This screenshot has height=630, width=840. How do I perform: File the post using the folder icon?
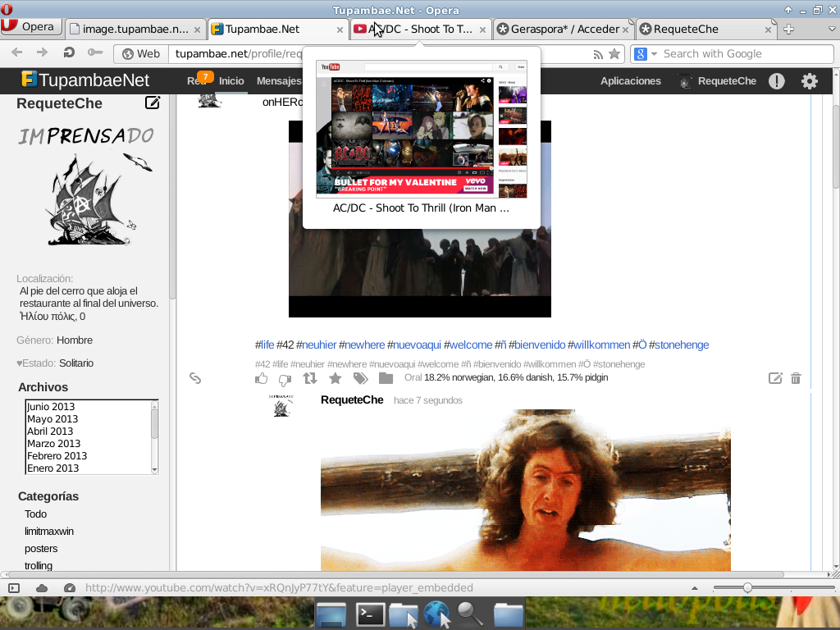386,378
